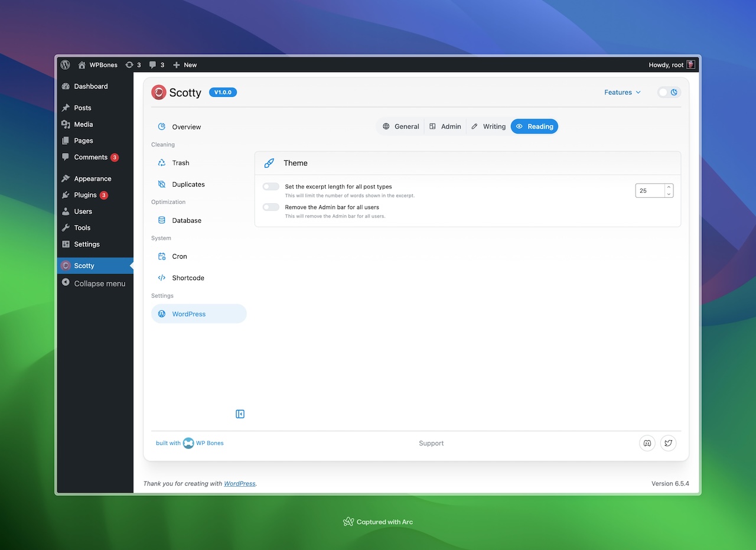Click the "Theme" panel heading text
The width and height of the screenshot is (756, 550).
pos(295,163)
